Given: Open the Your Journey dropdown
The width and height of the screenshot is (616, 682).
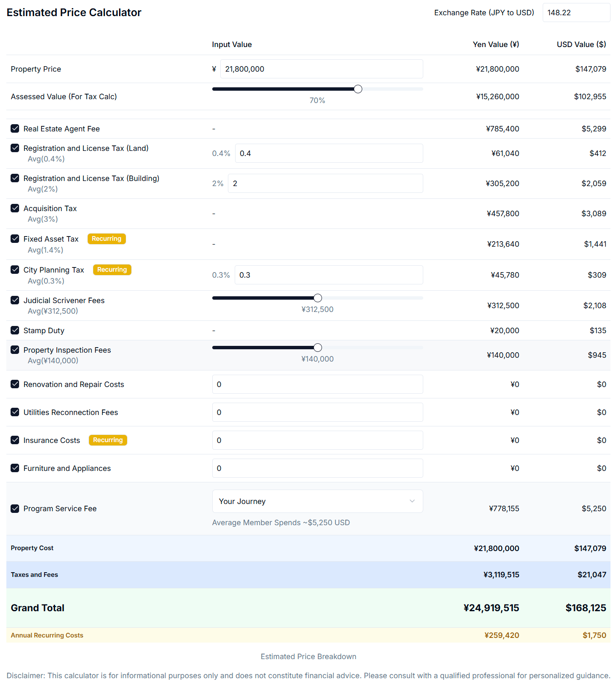Looking at the screenshot, I should pos(317,501).
